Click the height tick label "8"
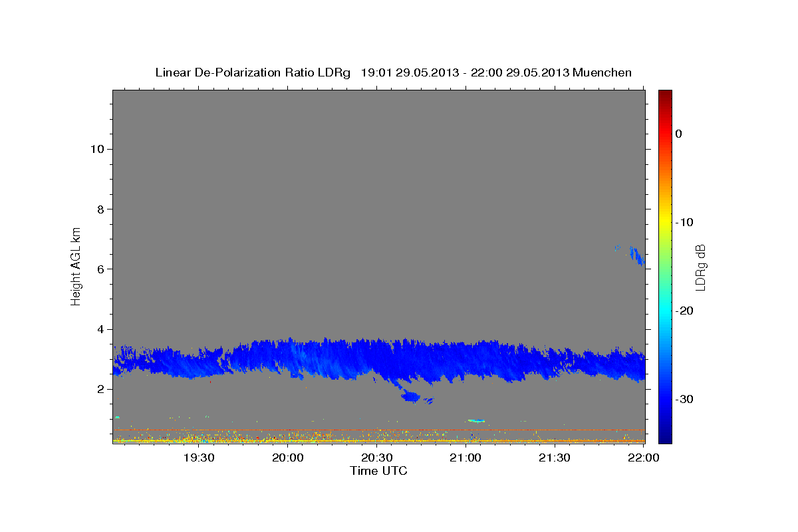 point(100,209)
